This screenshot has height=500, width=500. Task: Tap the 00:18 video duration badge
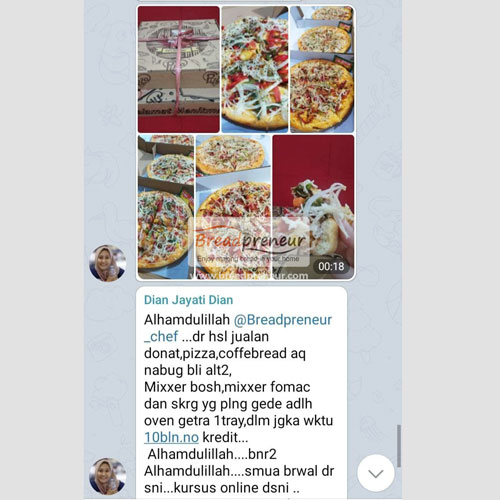tap(331, 266)
